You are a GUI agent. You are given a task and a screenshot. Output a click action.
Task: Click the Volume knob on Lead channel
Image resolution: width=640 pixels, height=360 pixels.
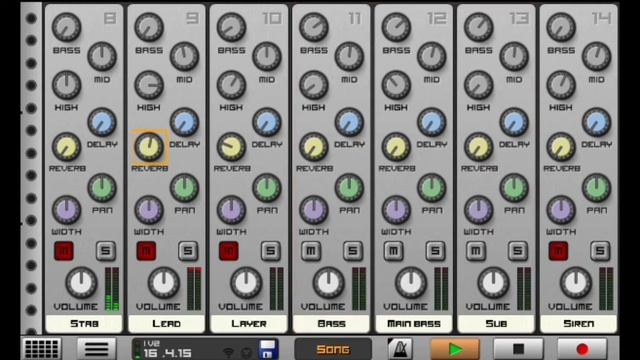point(164,283)
